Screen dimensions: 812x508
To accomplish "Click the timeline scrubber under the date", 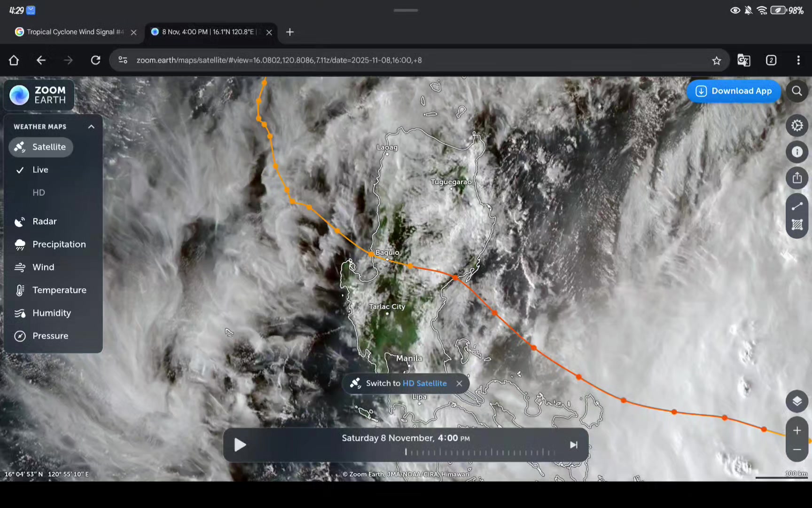I will (x=479, y=452).
